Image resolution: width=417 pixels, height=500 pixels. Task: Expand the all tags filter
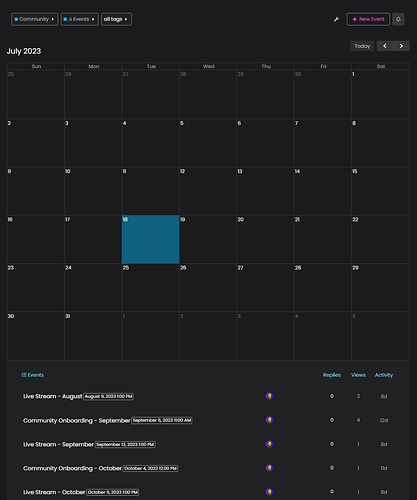point(116,19)
